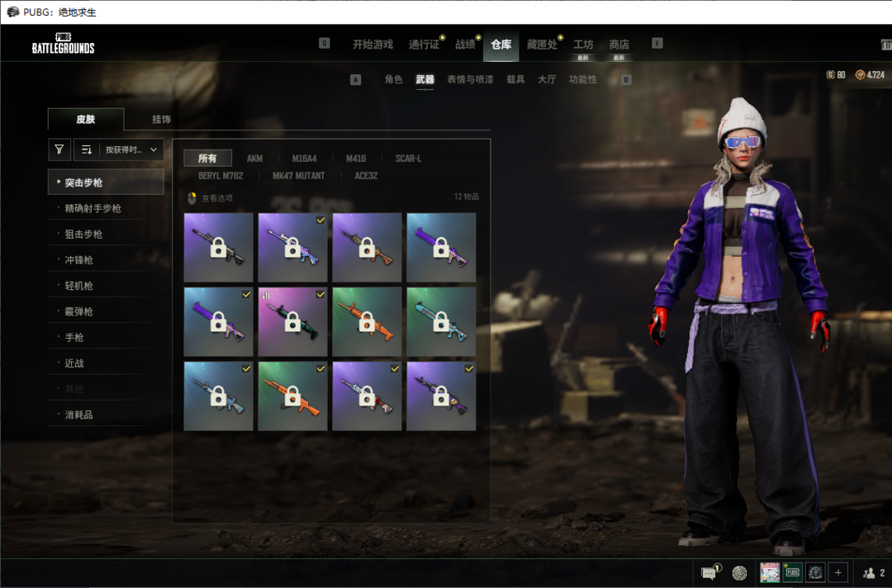Viewport: 892px width, 588px height.
Task: Expand the 突击步枪 category
Action: point(106,182)
